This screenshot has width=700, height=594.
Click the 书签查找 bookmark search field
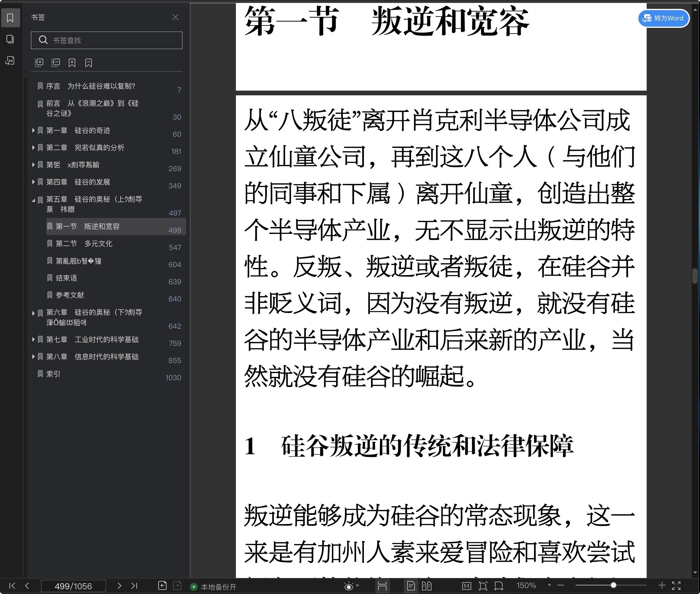(106, 40)
